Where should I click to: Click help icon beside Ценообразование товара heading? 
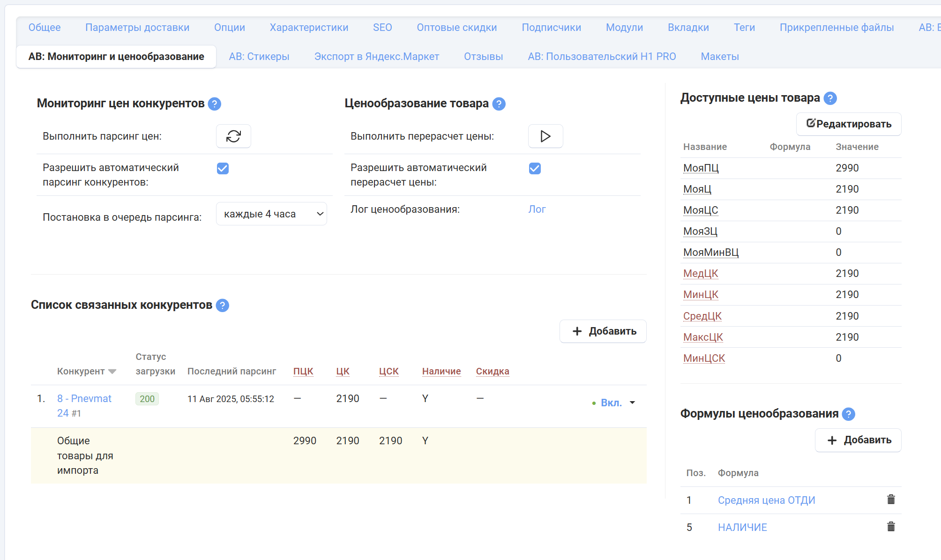click(499, 104)
